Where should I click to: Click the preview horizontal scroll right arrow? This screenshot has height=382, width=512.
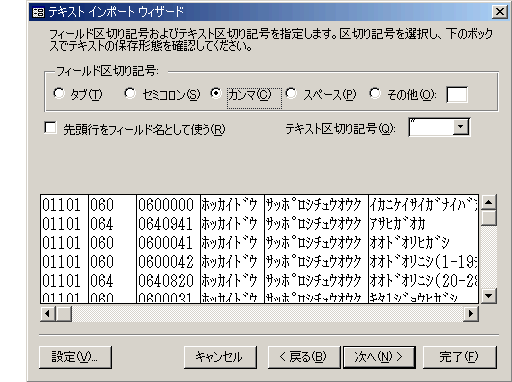click(x=471, y=313)
